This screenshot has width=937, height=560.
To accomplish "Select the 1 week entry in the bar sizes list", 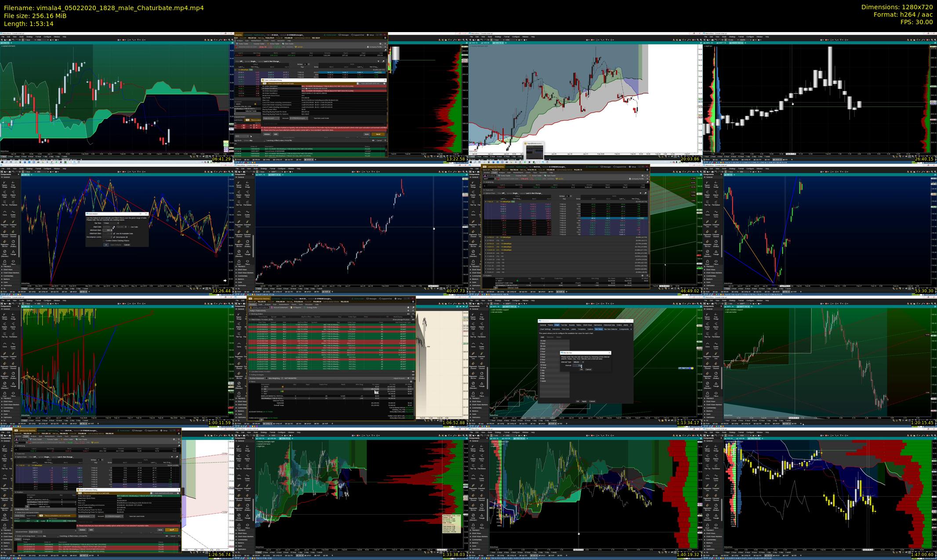I will pos(543,381).
